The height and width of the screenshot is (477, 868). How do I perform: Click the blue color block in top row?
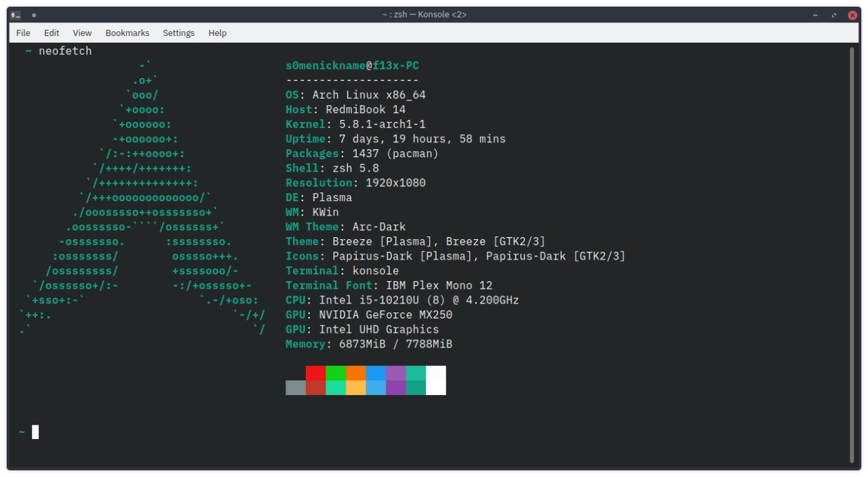tap(376, 373)
